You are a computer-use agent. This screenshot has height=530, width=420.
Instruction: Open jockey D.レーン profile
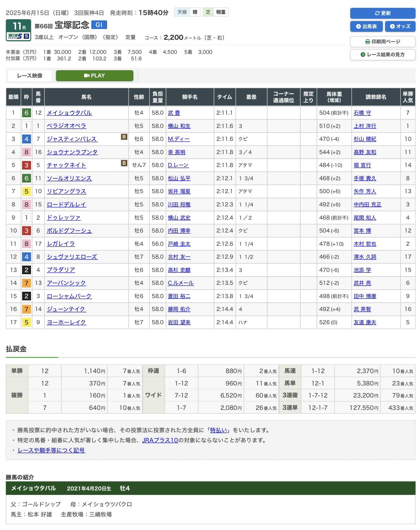click(178, 165)
